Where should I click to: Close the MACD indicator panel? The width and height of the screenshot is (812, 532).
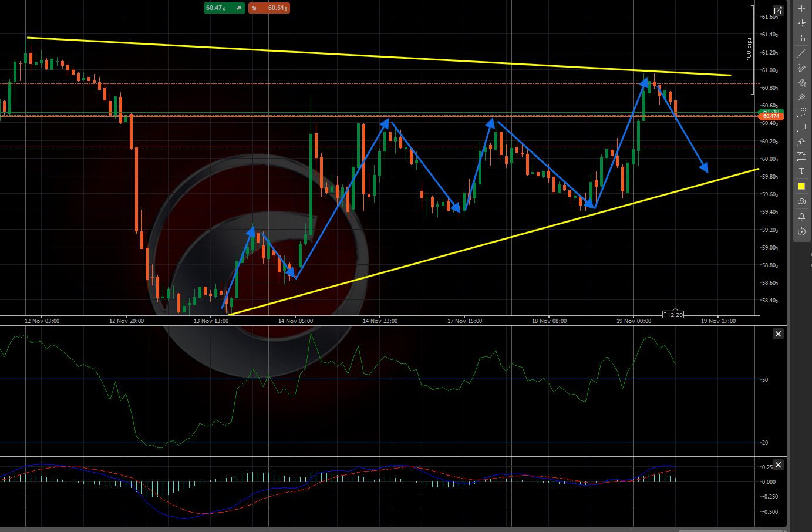(x=778, y=465)
